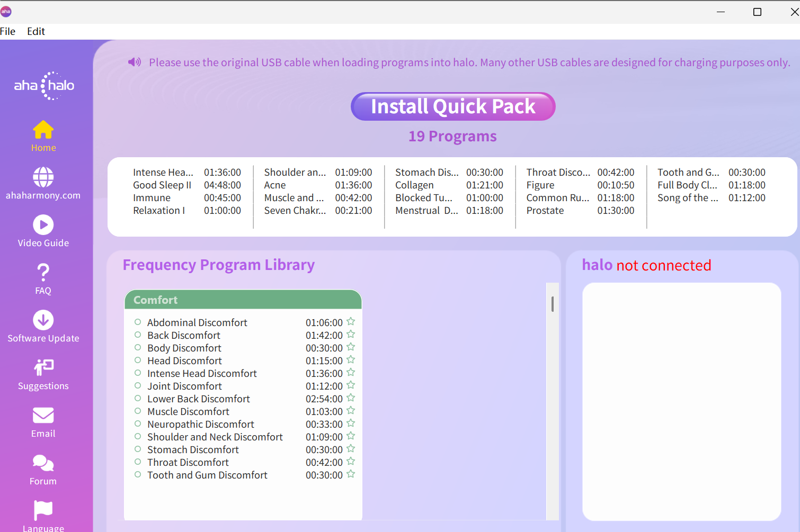
Task: Open the Forum chat bubbles icon
Action: pos(43,463)
